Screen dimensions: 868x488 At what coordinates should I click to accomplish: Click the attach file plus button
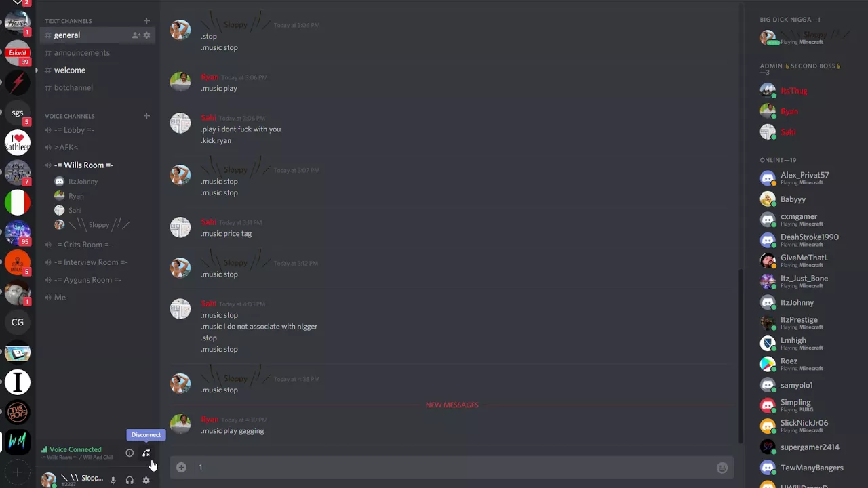click(181, 467)
